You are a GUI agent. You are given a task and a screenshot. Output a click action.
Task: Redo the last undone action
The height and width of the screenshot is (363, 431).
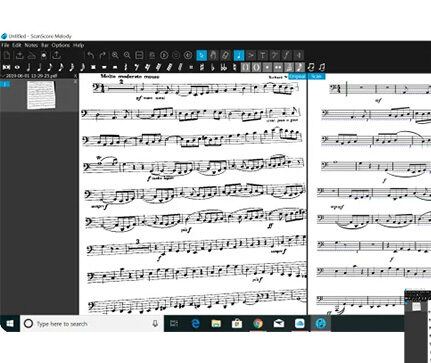pos(103,55)
